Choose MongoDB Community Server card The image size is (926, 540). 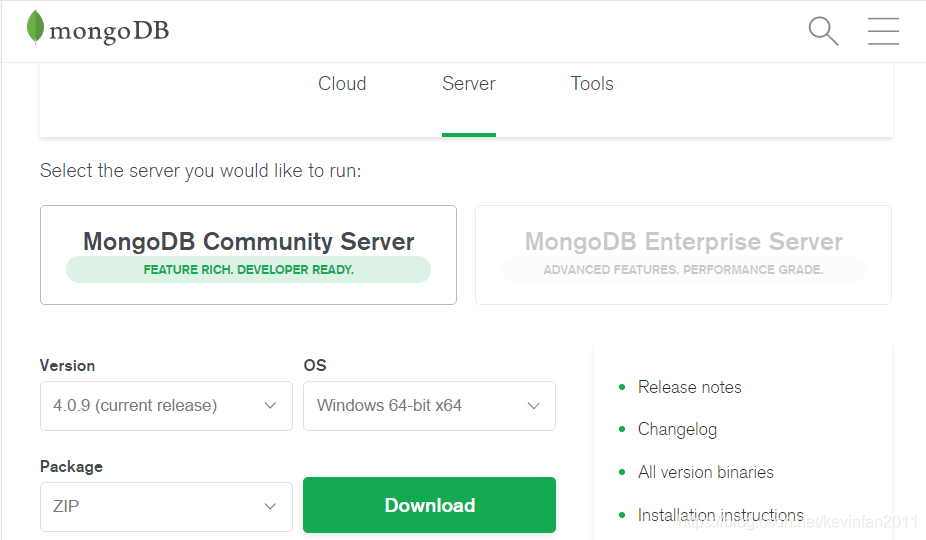pyautogui.click(x=248, y=255)
